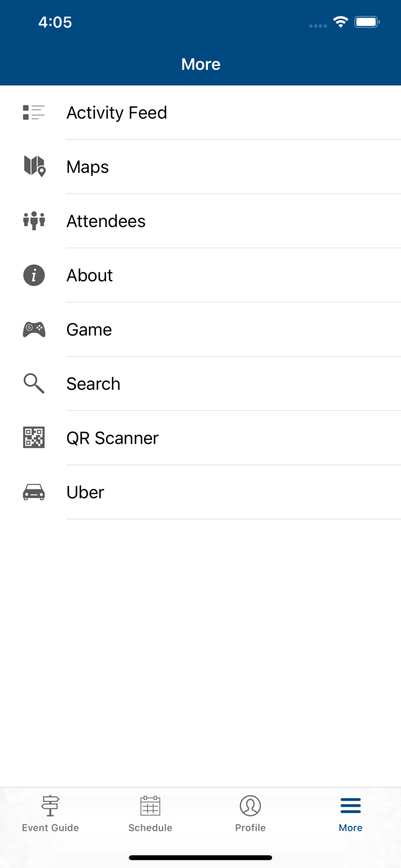Tap the About info circle icon
Image resolution: width=401 pixels, height=868 pixels.
pos(34,275)
